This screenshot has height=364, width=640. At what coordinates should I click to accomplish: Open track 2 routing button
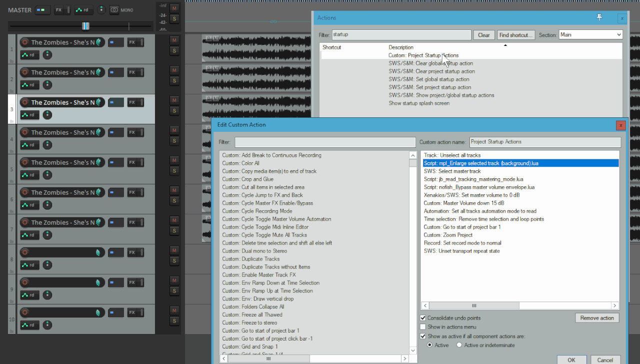click(x=116, y=72)
